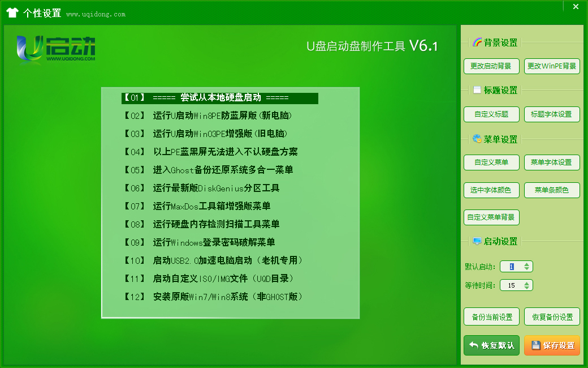Viewport: 588px width, 368px height.
Task: Click the gear icon beside 菜单设置
Action: (477, 139)
